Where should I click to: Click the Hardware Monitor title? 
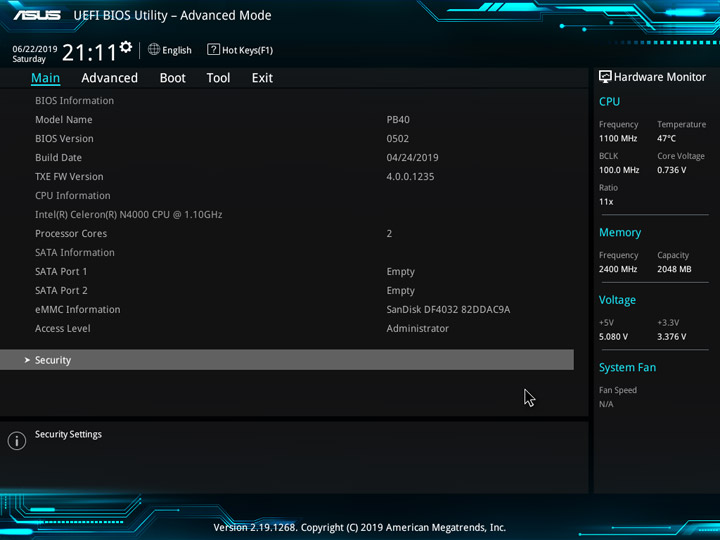click(x=659, y=77)
